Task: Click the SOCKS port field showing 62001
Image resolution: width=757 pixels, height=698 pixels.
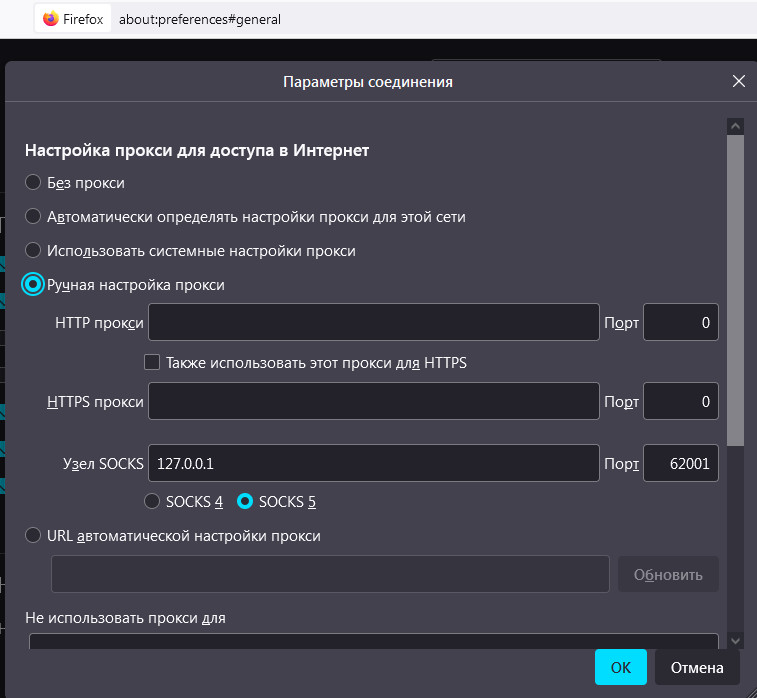Action: tap(680, 464)
